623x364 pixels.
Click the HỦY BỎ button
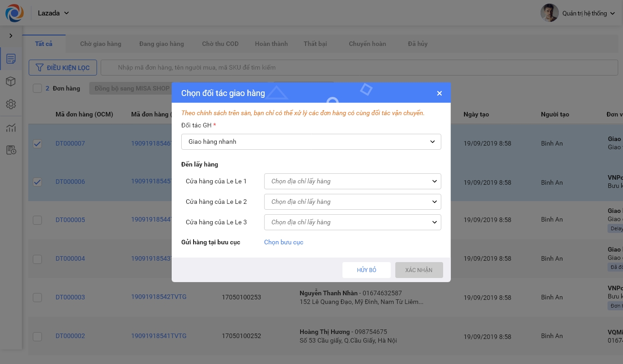pyautogui.click(x=366, y=270)
